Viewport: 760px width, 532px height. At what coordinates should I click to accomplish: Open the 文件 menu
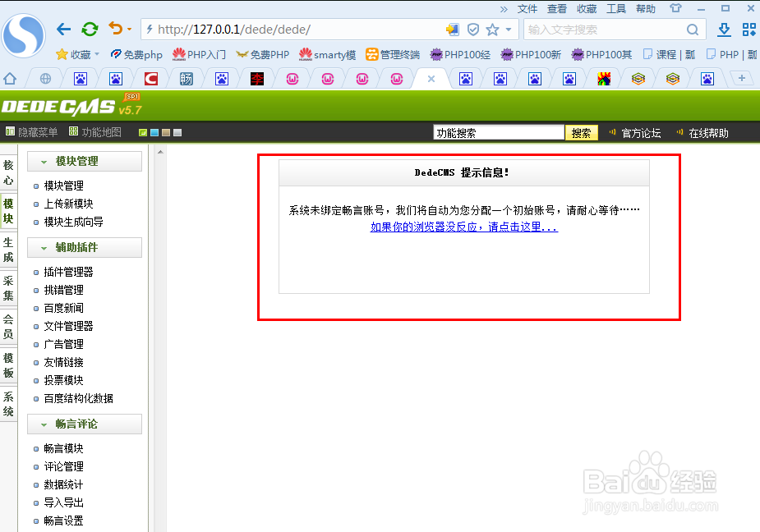coord(527,9)
